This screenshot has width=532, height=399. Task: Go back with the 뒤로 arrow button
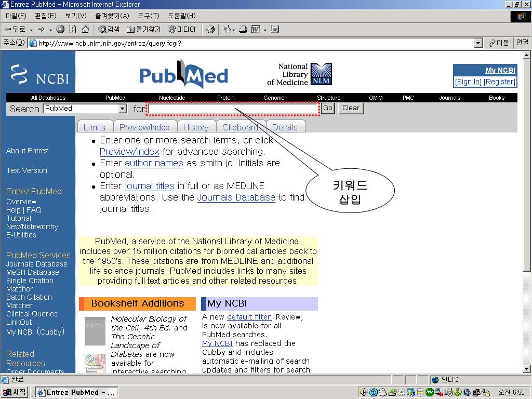[15, 30]
